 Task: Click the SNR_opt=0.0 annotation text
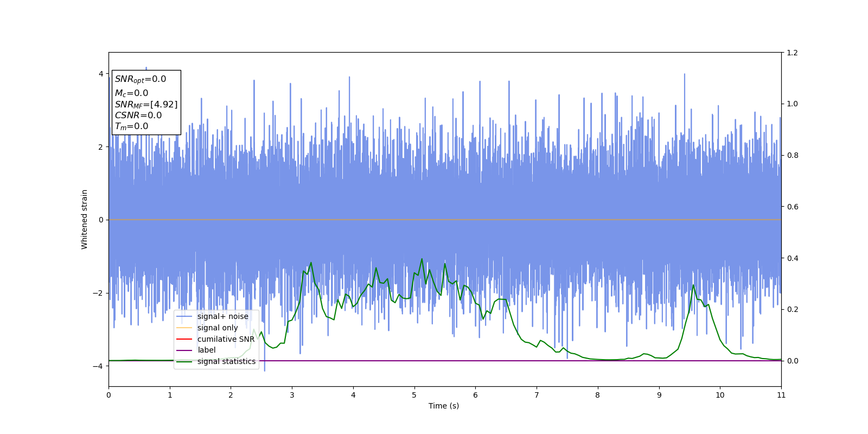(141, 79)
